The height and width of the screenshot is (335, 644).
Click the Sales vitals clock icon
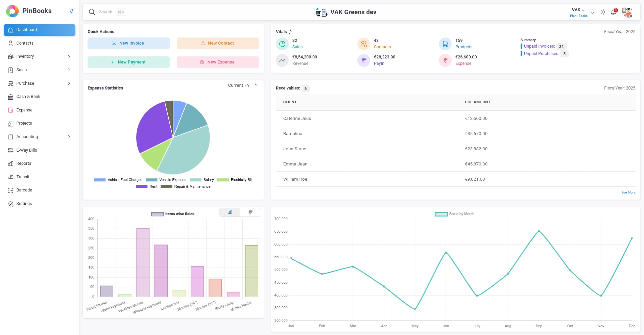282,44
